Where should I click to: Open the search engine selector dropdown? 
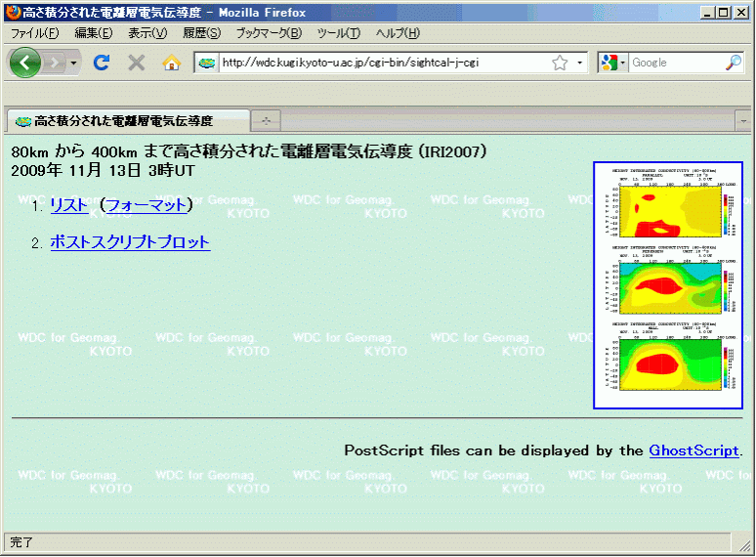[x=612, y=63]
